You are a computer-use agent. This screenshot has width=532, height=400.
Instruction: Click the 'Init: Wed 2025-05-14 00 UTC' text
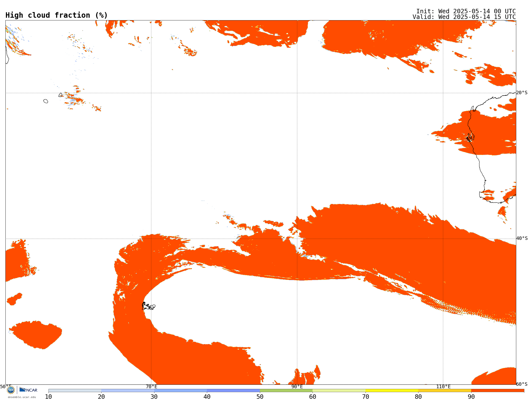coord(466,11)
